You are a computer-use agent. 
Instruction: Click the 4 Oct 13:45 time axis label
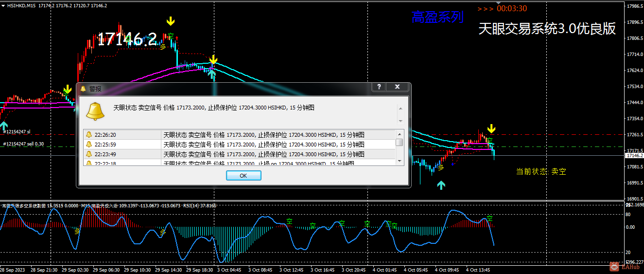[x=478, y=270]
